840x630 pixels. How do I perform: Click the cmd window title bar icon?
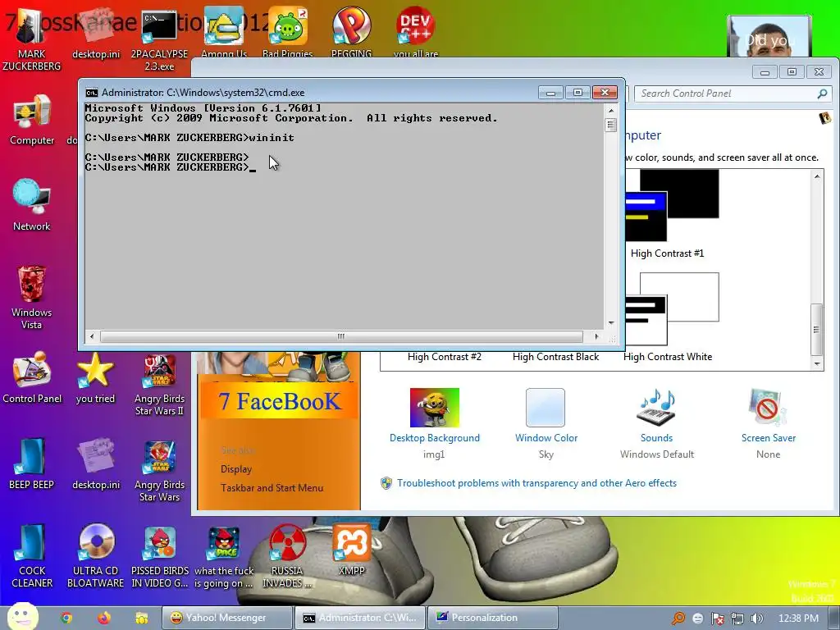92,93
